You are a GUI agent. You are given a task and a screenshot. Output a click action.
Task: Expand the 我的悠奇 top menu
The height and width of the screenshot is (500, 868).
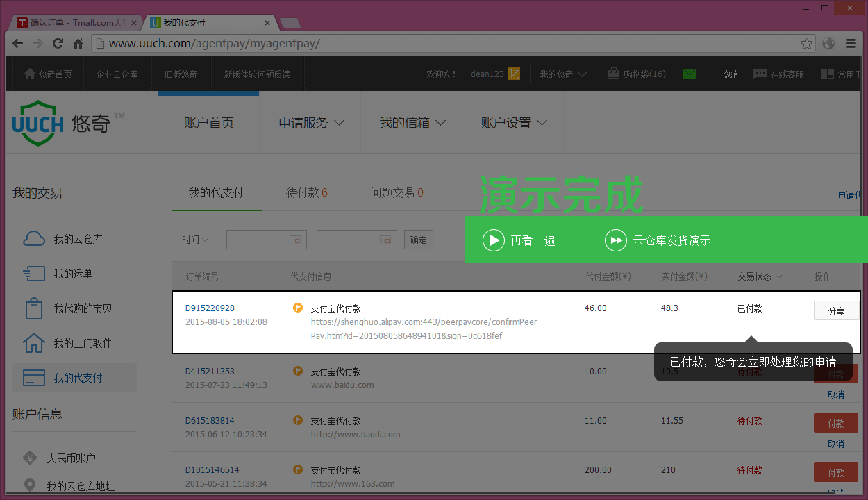[x=563, y=74]
